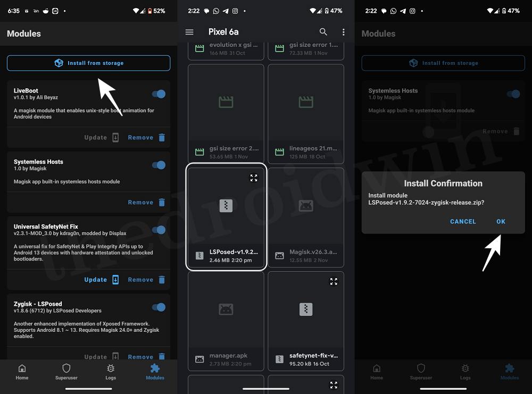Open three-dot overflow menu in file picker
This screenshot has width=532, height=394.
tap(343, 32)
